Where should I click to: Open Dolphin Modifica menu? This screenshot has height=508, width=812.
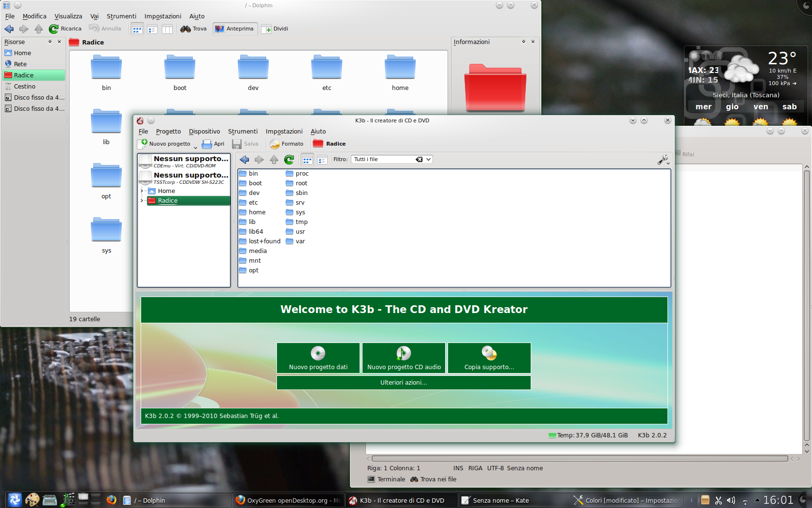point(34,16)
